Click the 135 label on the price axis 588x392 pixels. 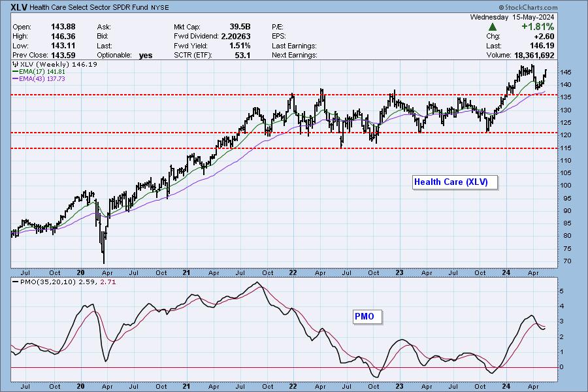point(566,97)
